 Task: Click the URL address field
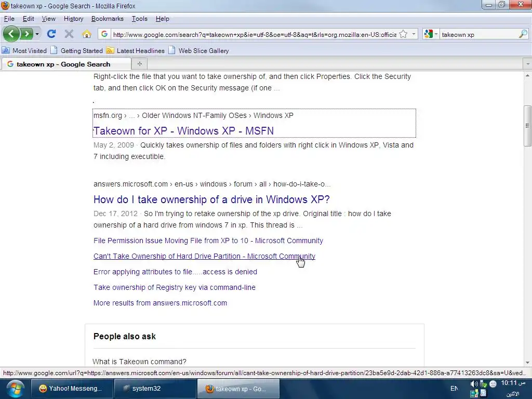click(x=255, y=34)
